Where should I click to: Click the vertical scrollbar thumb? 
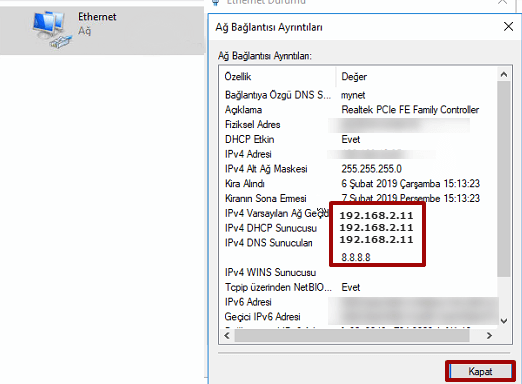[504, 178]
